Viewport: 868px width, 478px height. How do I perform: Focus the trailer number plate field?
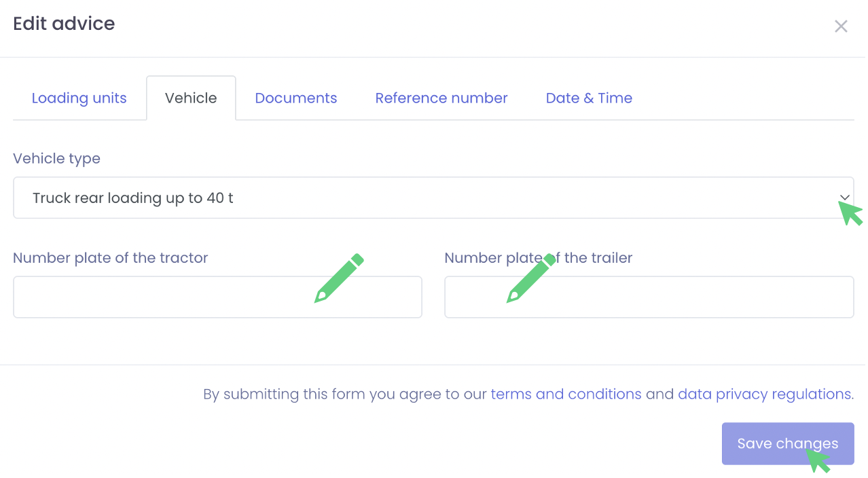(679, 297)
